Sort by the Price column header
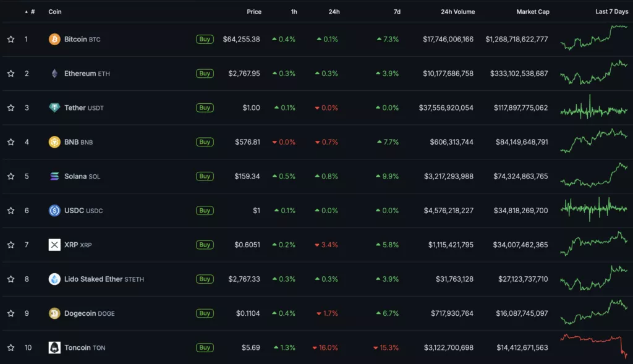Viewport: 633px width, 364px height. (x=253, y=12)
